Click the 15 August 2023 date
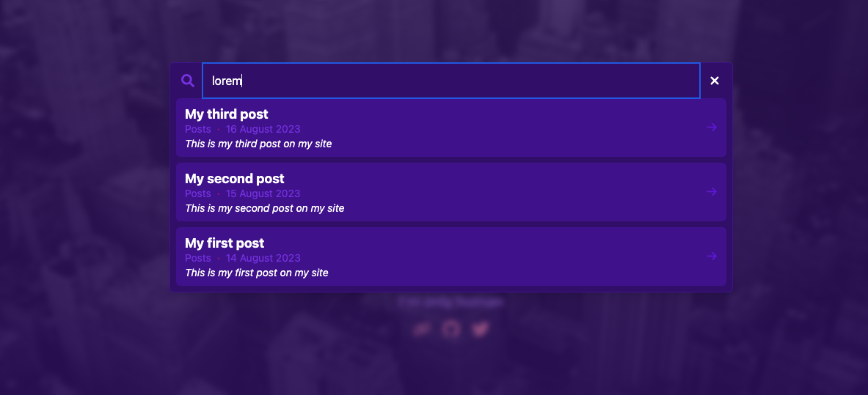The height and width of the screenshot is (395, 868). [263, 193]
